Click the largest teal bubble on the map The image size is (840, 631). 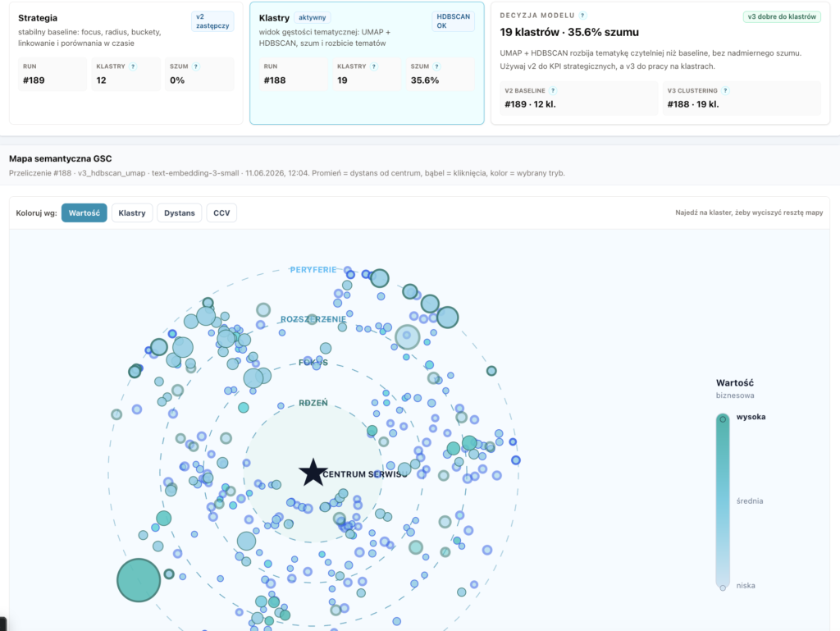click(139, 580)
